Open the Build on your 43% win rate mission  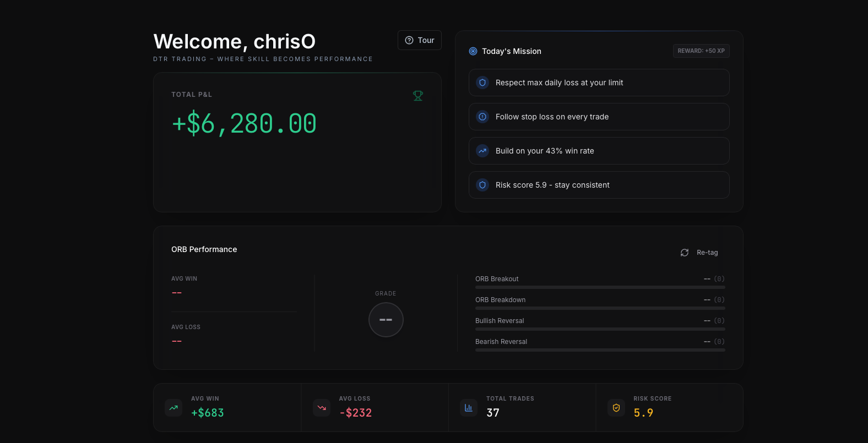(599, 151)
